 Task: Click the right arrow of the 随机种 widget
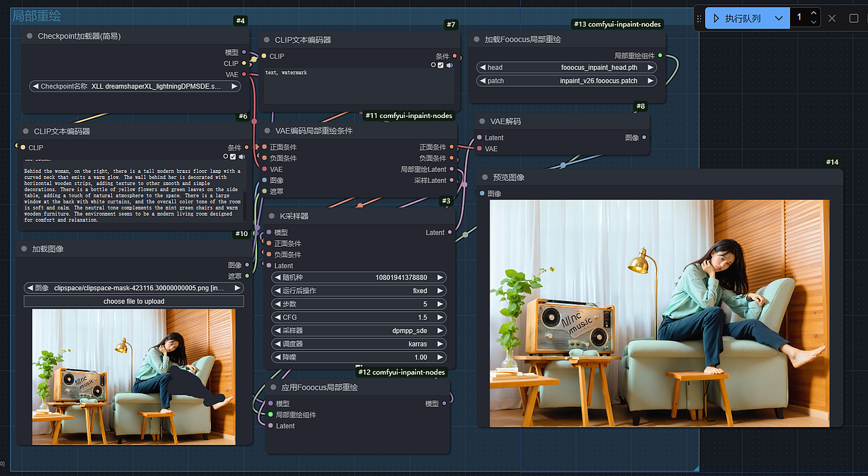tap(441, 277)
